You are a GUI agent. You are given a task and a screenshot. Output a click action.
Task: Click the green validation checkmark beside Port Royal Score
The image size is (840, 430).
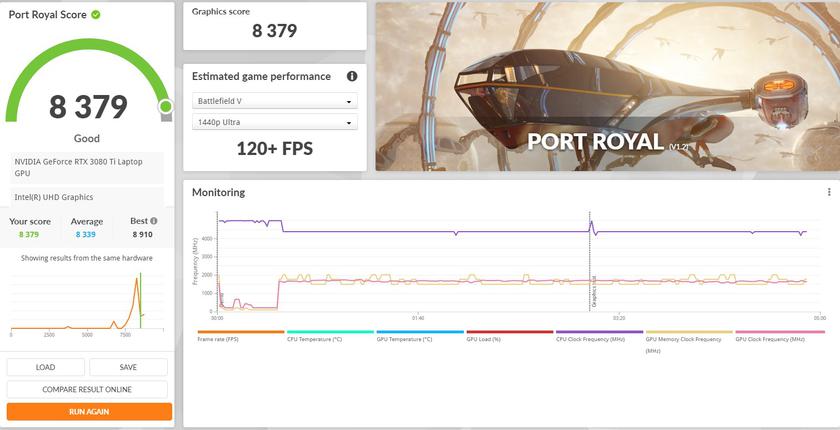[x=95, y=15]
